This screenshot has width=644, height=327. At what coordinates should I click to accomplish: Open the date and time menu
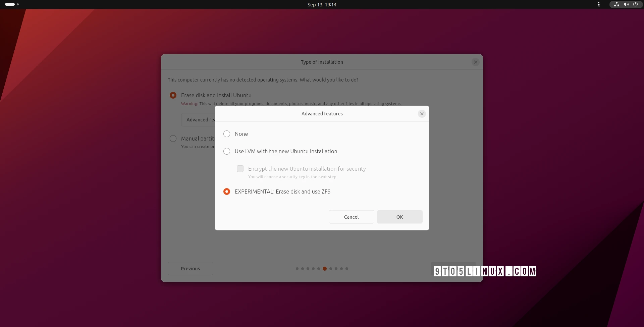322,4
